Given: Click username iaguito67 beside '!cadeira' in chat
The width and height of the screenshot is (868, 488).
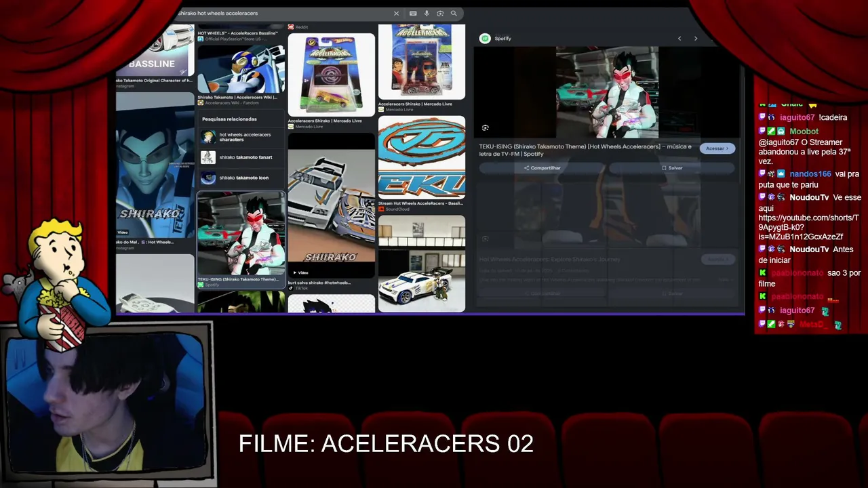Looking at the screenshot, I should 797,118.
